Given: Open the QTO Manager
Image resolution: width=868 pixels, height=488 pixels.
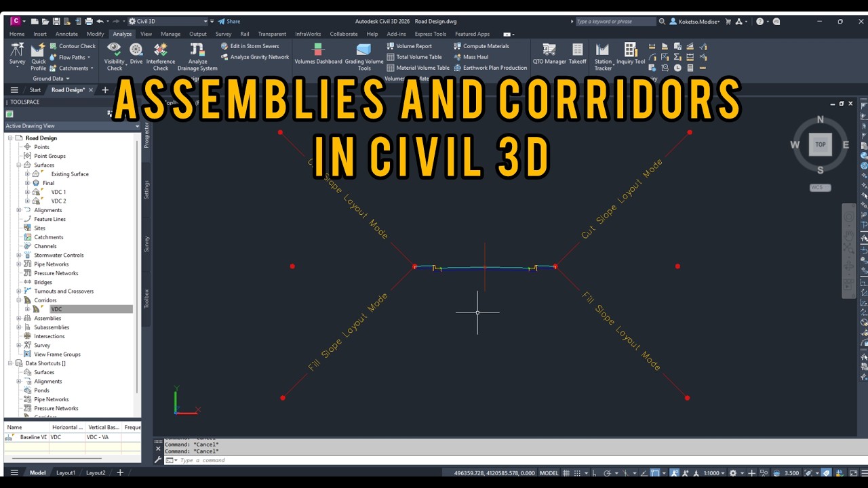Looking at the screenshot, I should click(549, 54).
